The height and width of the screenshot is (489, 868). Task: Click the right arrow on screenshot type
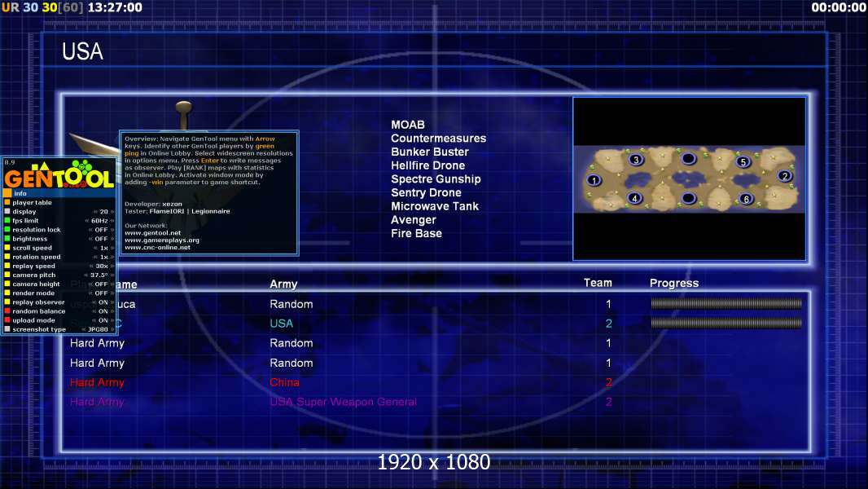point(112,329)
